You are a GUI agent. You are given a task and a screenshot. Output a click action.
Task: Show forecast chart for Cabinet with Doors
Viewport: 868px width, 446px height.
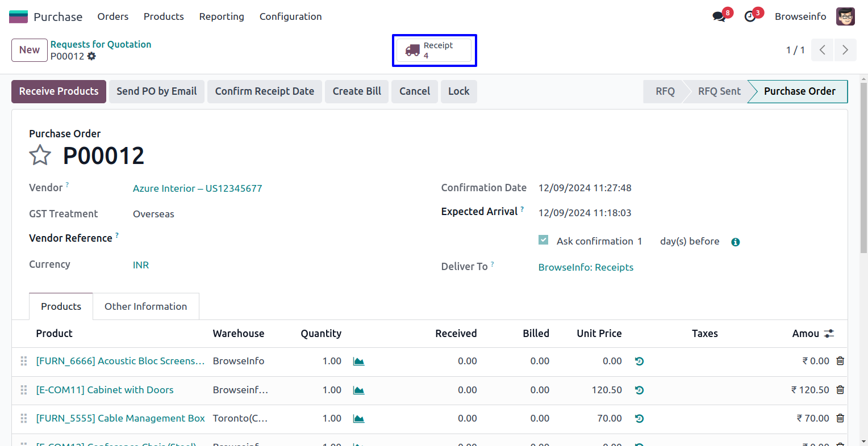coord(358,390)
